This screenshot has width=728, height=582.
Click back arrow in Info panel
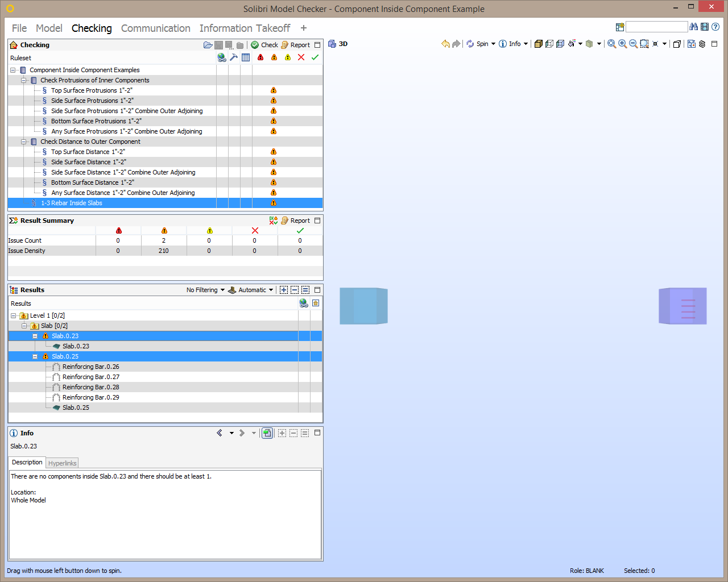[x=220, y=433]
